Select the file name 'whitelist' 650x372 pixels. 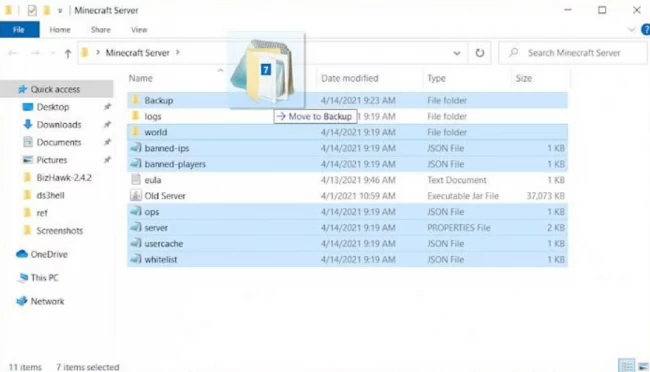[161, 260]
